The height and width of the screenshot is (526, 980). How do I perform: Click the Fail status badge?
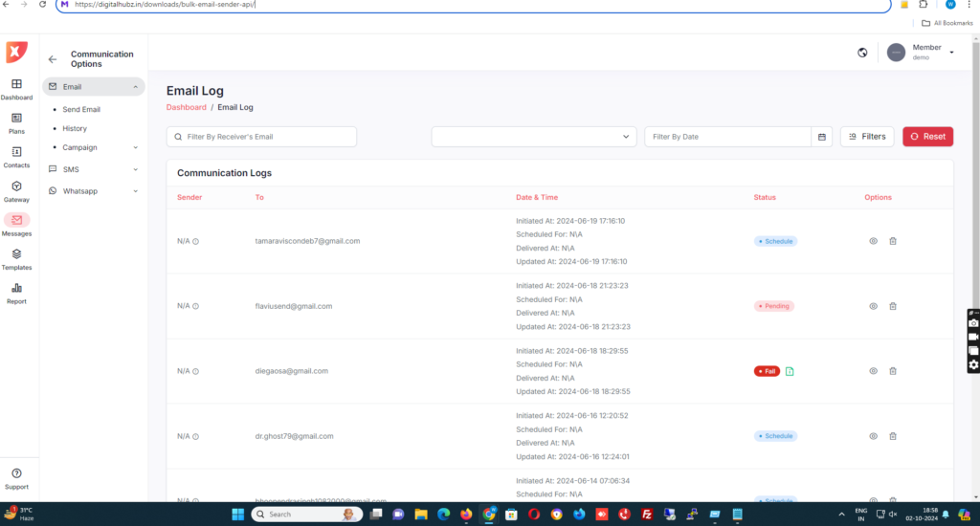pos(767,371)
